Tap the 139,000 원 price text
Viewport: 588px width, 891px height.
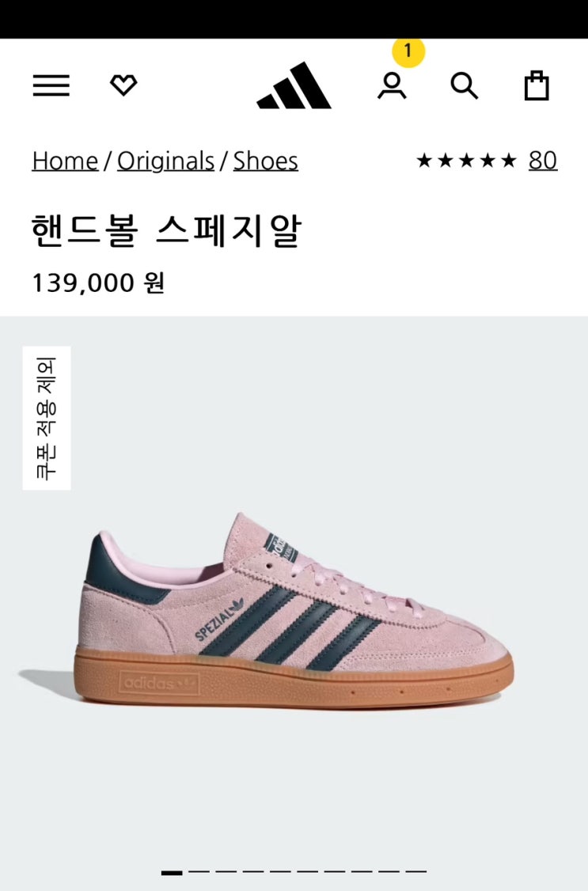(98, 282)
